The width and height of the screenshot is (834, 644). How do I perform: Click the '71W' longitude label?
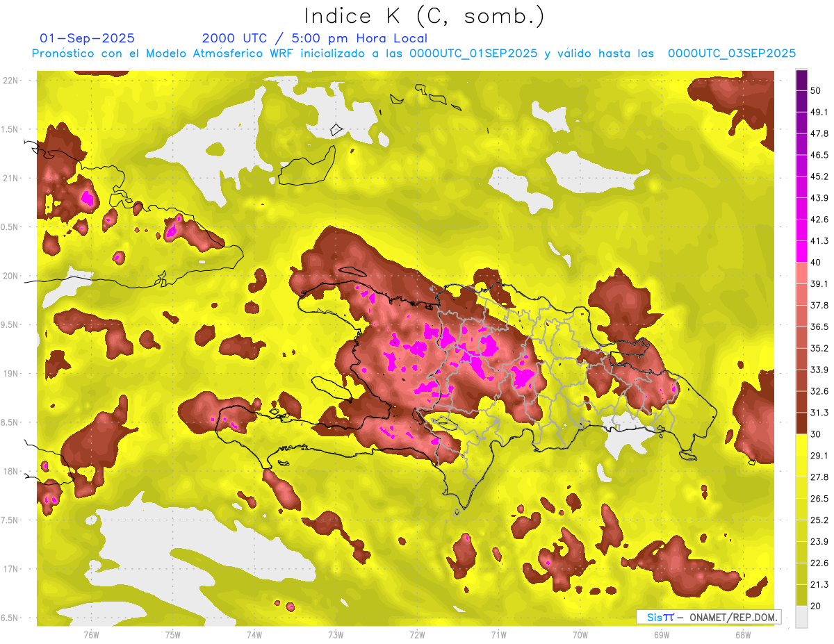point(498,635)
